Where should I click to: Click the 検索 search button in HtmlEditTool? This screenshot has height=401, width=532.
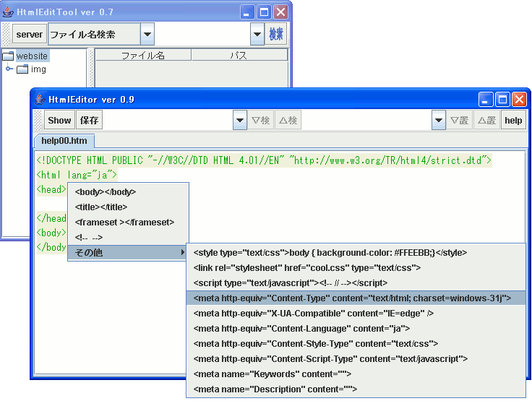pos(275,34)
